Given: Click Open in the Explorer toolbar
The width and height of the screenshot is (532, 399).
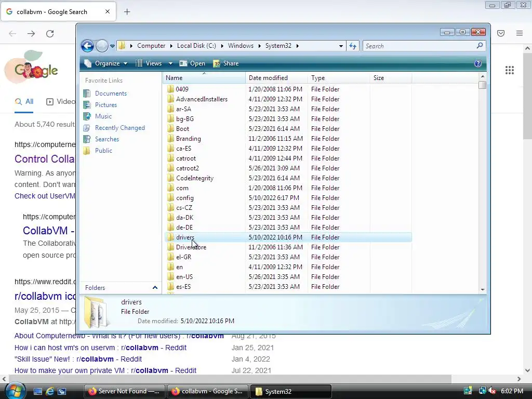Looking at the screenshot, I should click(x=192, y=63).
